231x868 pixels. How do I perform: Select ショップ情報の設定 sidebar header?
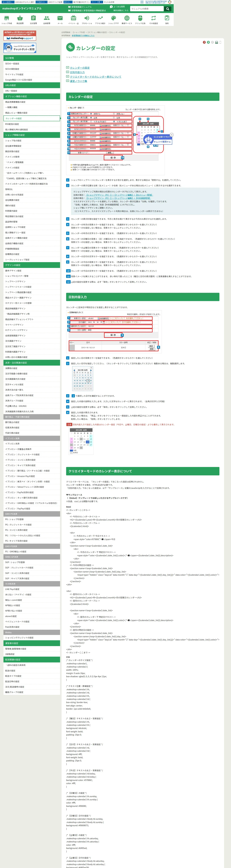[x=32, y=135]
